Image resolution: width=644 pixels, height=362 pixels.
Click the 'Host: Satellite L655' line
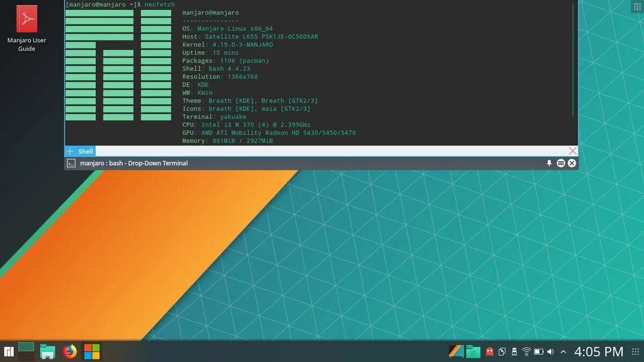[x=250, y=36]
